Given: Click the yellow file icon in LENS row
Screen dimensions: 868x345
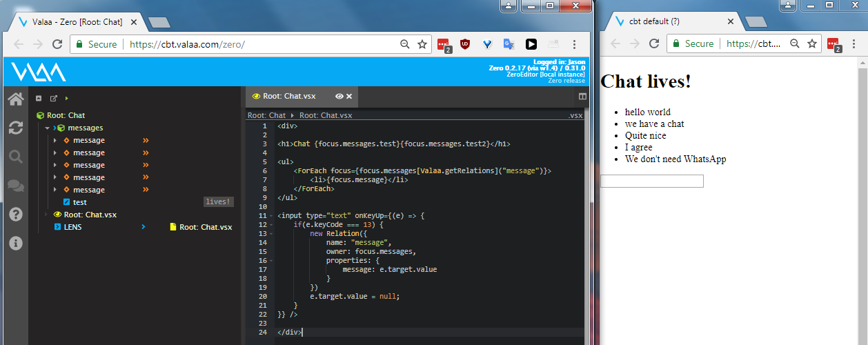Looking at the screenshot, I should tap(173, 227).
